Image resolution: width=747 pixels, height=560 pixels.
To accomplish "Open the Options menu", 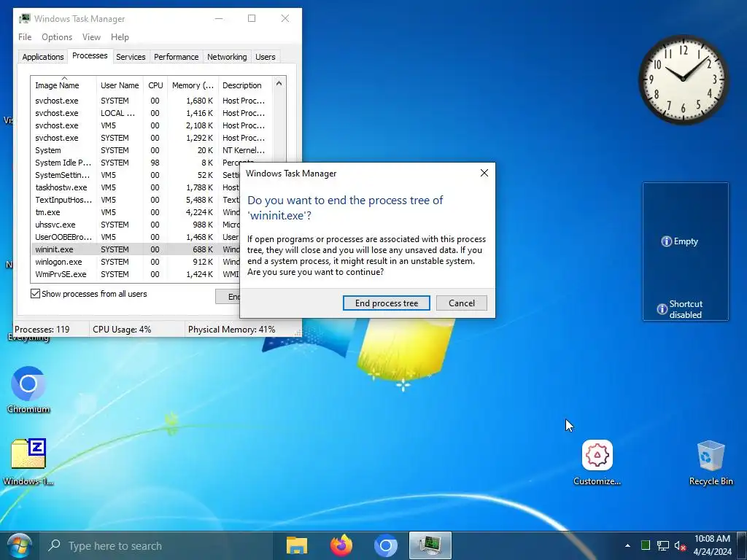I will pyautogui.click(x=57, y=37).
